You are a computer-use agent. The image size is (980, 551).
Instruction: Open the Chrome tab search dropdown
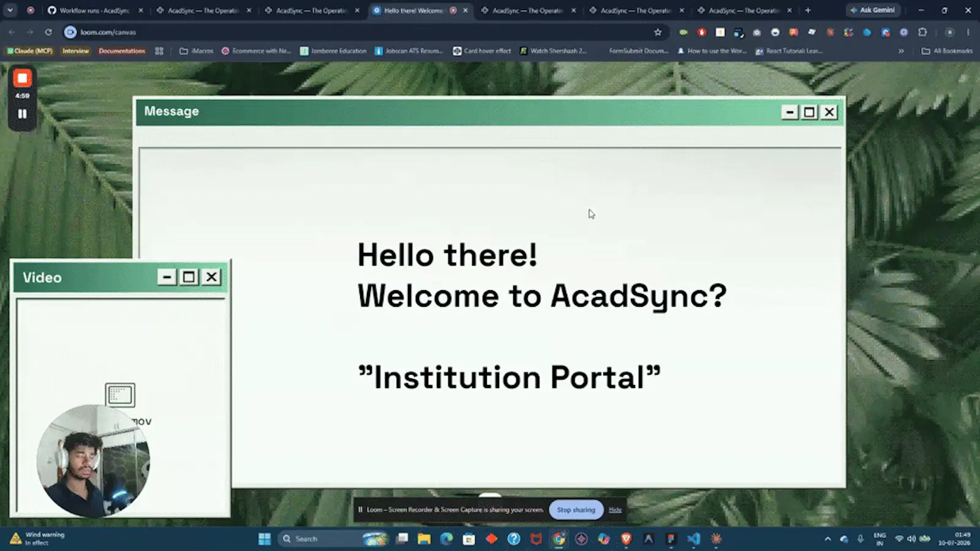(10, 10)
